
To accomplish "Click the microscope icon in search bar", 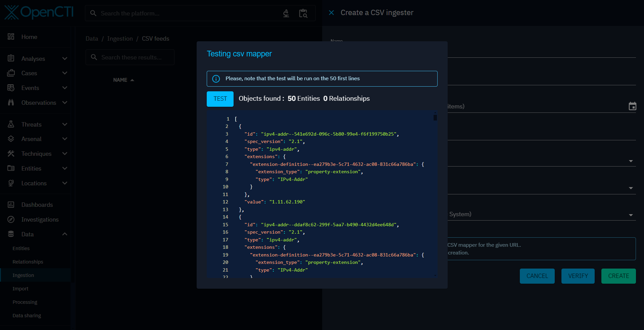I will click(x=286, y=13).
